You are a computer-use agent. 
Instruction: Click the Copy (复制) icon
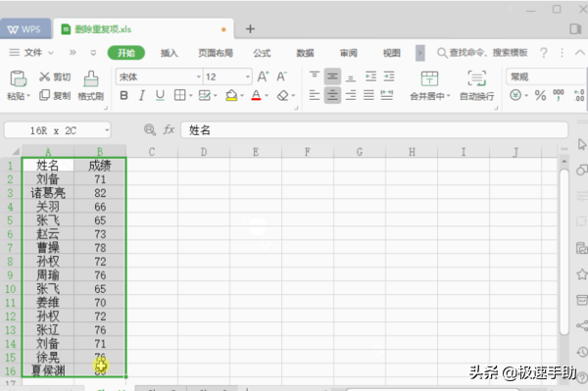[45, 95]
